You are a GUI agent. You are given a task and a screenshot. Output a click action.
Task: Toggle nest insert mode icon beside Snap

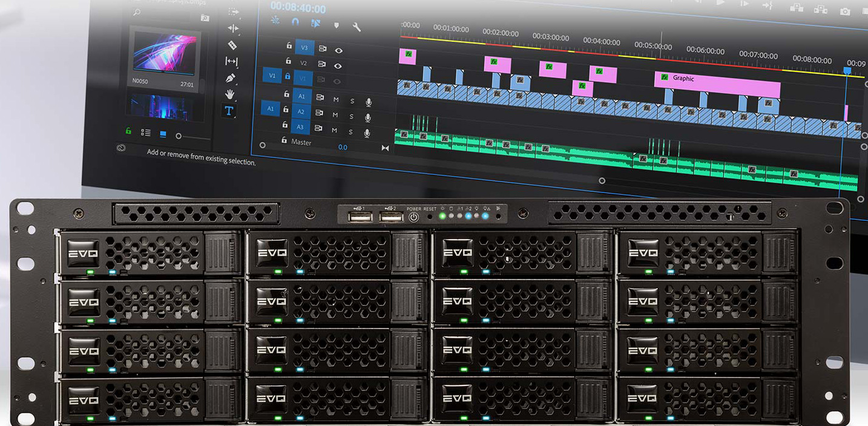coord(275,20)
